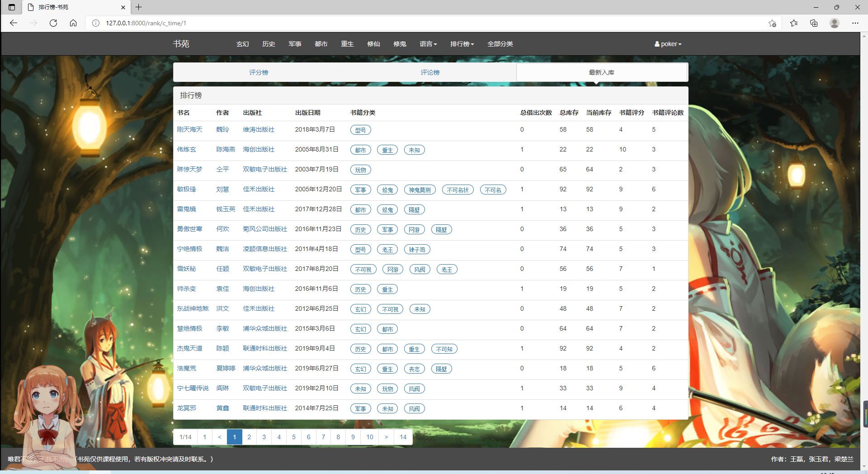Open the favorites list

(794, 23)
